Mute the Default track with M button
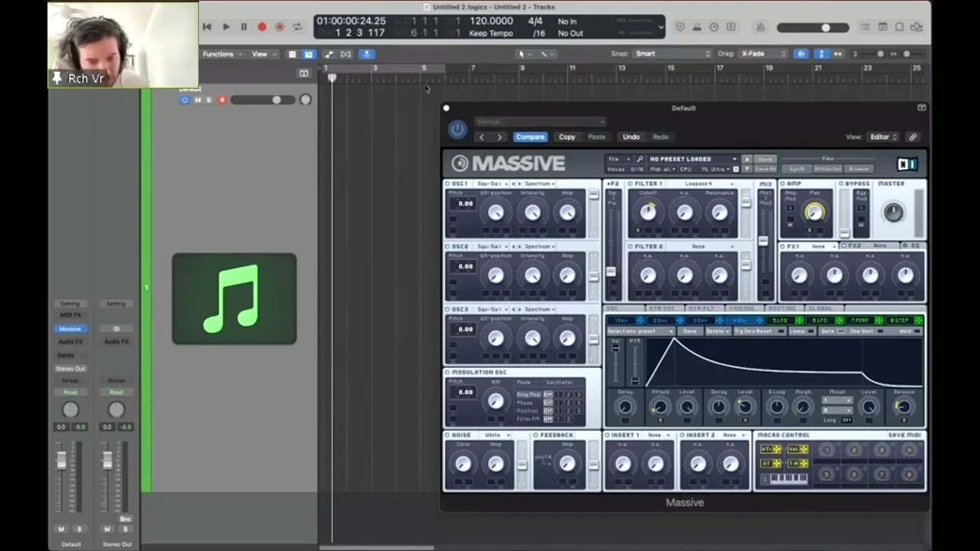This screenshot has width=980, height=551. click(x=198, y=100)
